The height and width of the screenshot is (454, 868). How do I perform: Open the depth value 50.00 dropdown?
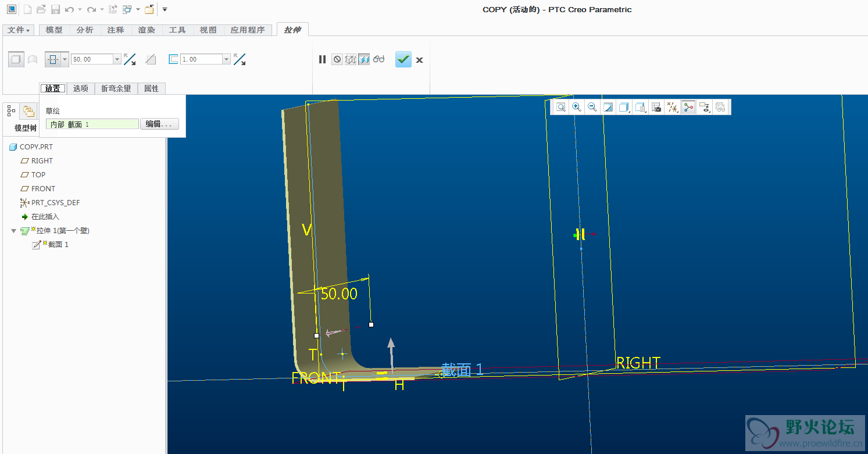117,59
